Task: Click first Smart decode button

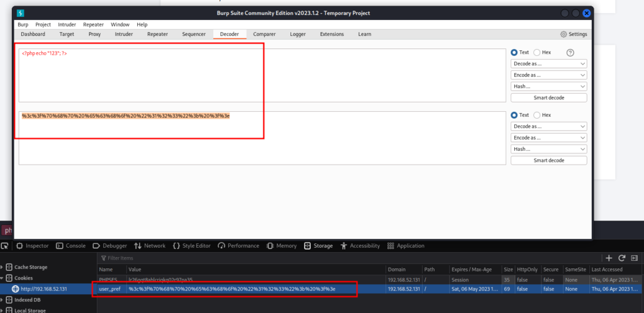Action: point(548,97)
